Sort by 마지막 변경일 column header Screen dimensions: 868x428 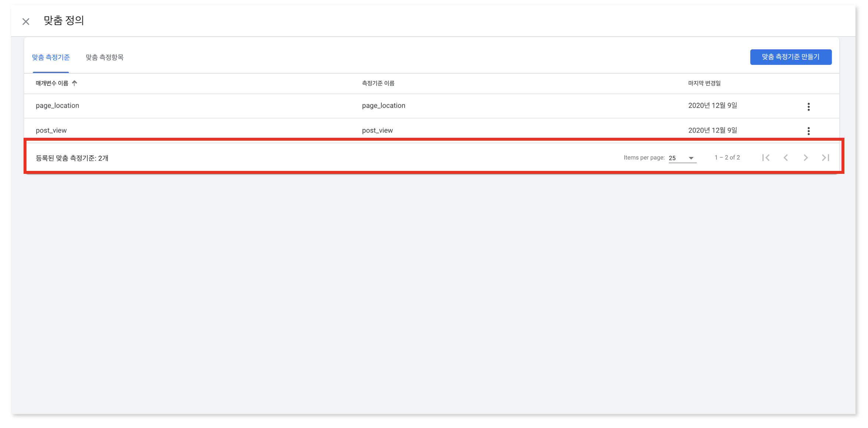click(x=704, y=83)
